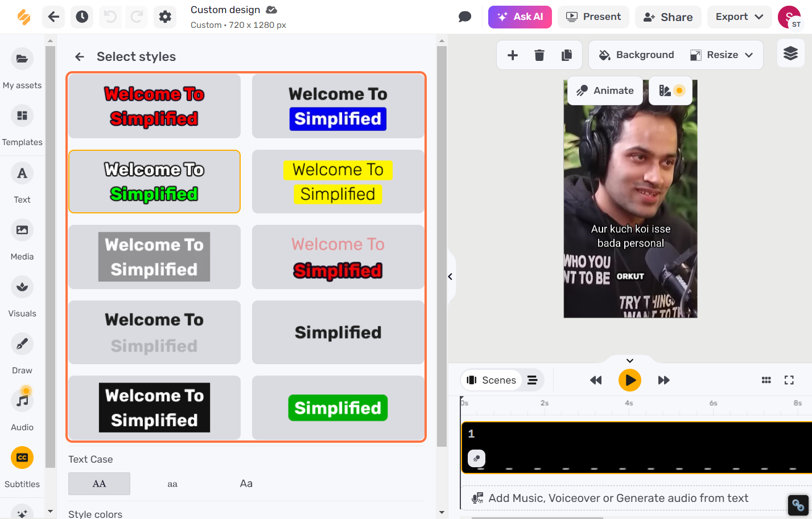Viewport: 812px width, 519px height.
Task: Add a new scene with plus icon
Action: (513, 55)
